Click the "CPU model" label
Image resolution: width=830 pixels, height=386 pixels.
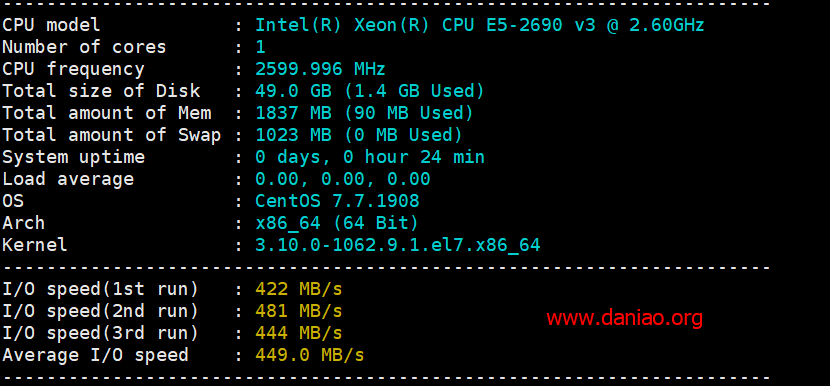[x=51, y=25]
